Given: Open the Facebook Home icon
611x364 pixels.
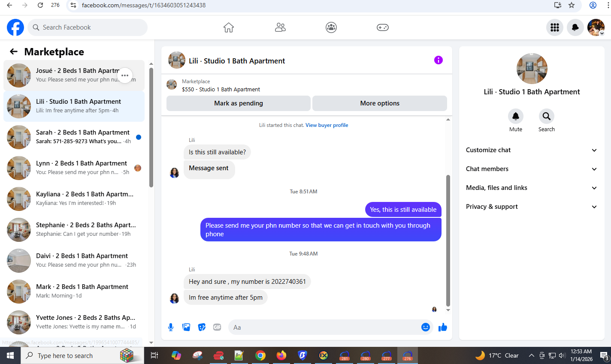Looking at the screenshot, I should [229, 27].
